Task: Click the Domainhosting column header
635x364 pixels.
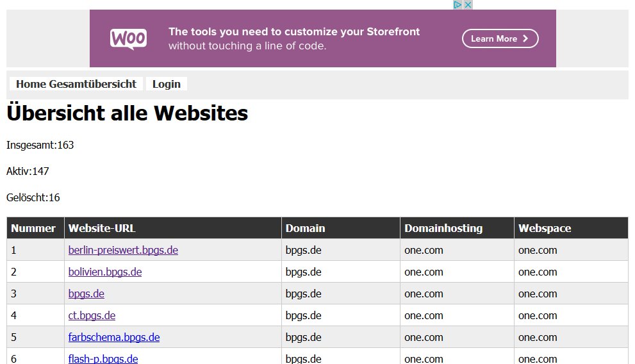Action: [443, 228]
